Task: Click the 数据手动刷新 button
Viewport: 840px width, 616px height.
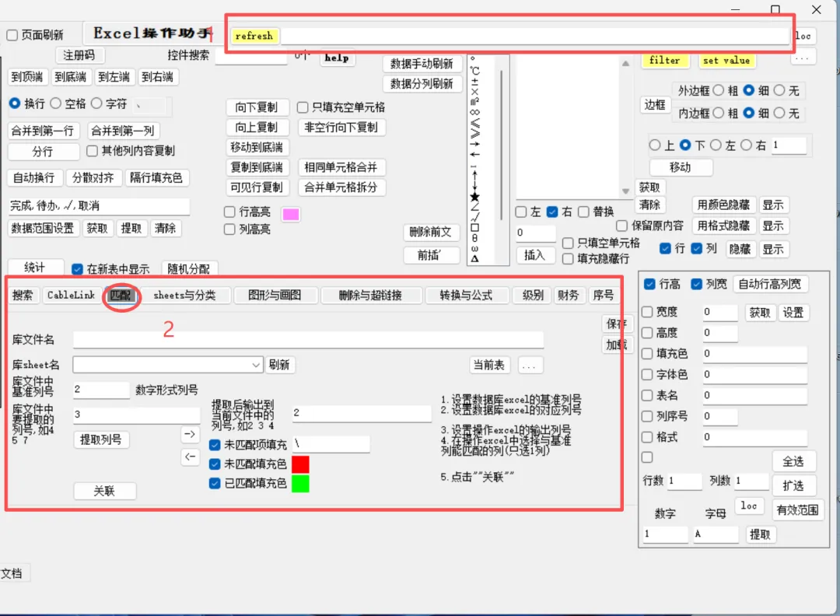Action: (x=422, y=64)
